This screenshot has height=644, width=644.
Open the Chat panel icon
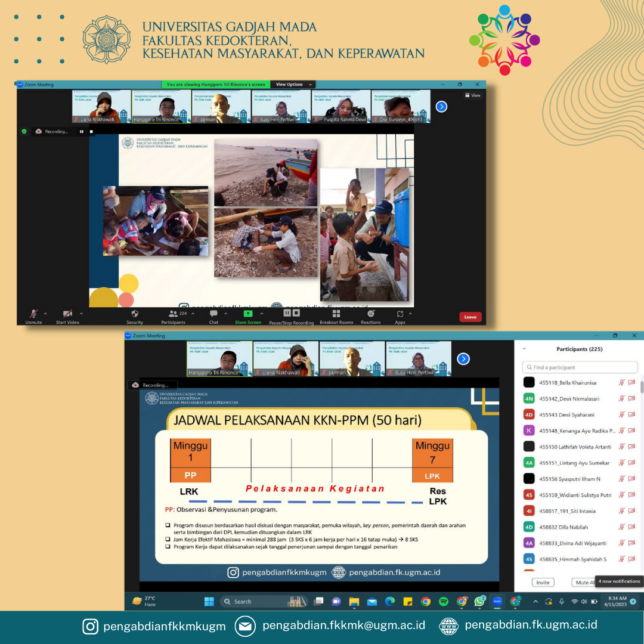click(213, 314)
